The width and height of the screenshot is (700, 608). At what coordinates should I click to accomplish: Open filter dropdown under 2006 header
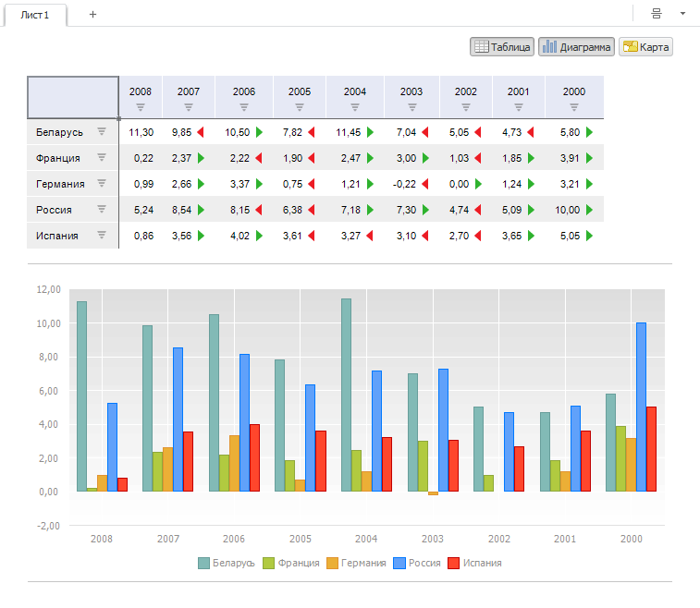[x=244, y=106]
